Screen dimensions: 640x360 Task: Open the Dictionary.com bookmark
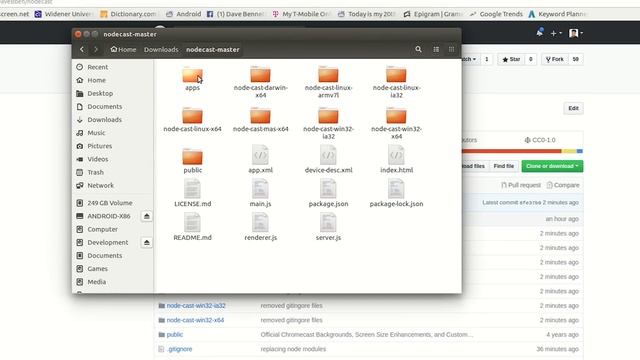click(x=128, y=14)
